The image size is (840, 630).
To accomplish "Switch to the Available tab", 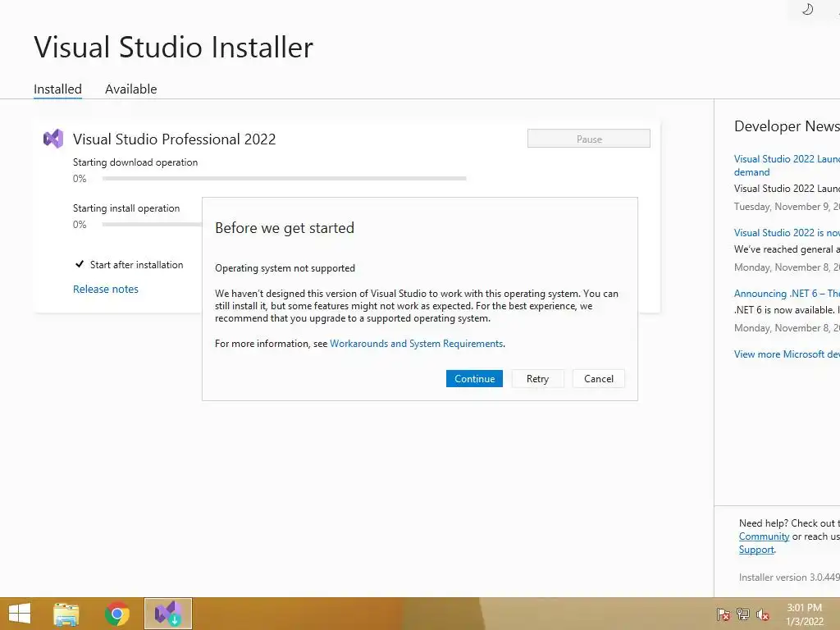I will click(130, 89).
